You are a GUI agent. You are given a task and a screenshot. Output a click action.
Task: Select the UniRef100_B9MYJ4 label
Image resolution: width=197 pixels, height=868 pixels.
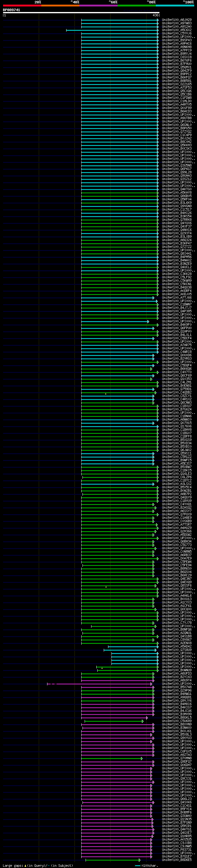[x=177, y=54]
